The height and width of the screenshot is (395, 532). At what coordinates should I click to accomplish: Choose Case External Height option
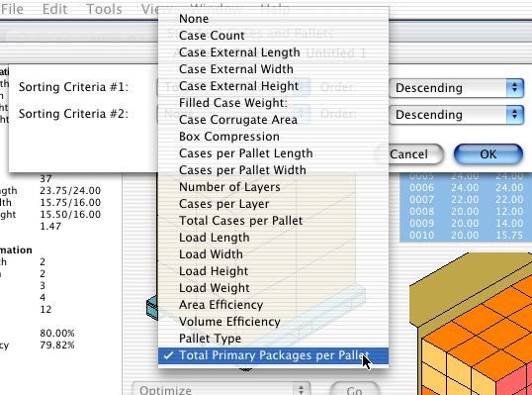point(273,86)
